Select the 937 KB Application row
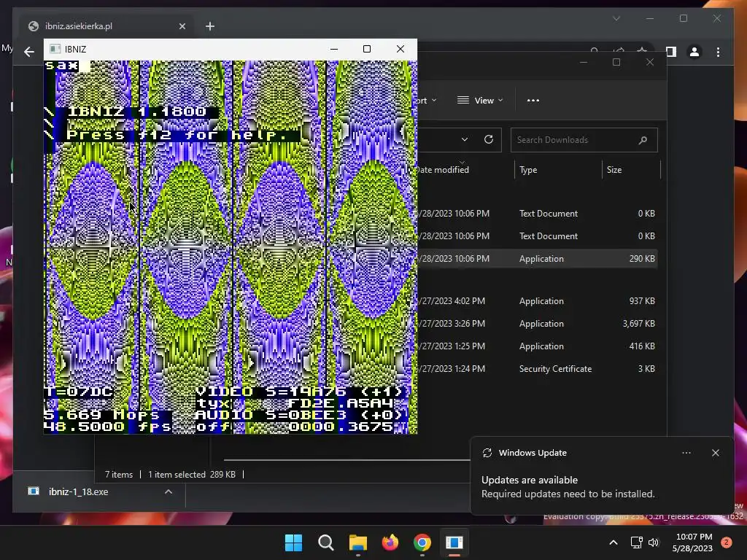The height and width of the screenshot is (560, 747). pyautogui.click(x=538, y=301)
